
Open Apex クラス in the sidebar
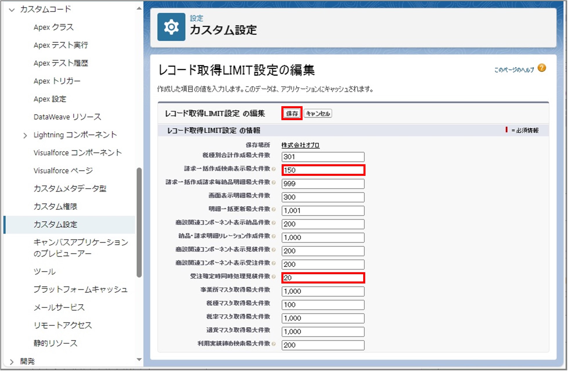[54, 27]
